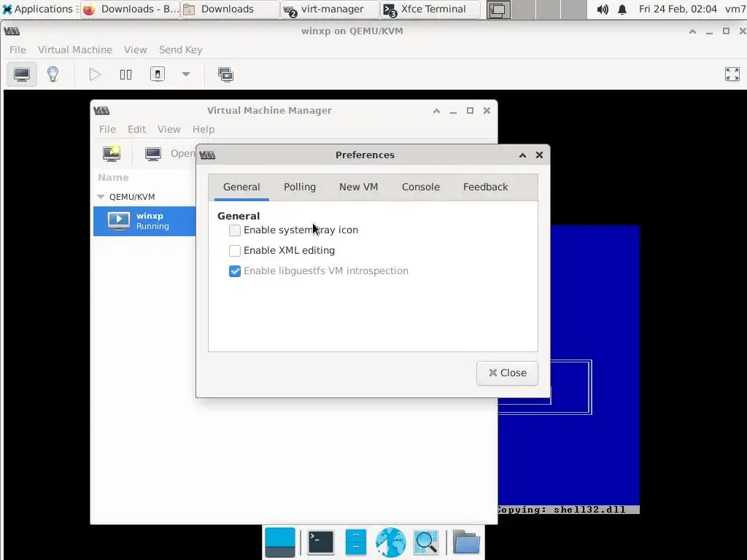Switch to virt-manager taskbar item

pyautogui.click(x=330, y=9)
